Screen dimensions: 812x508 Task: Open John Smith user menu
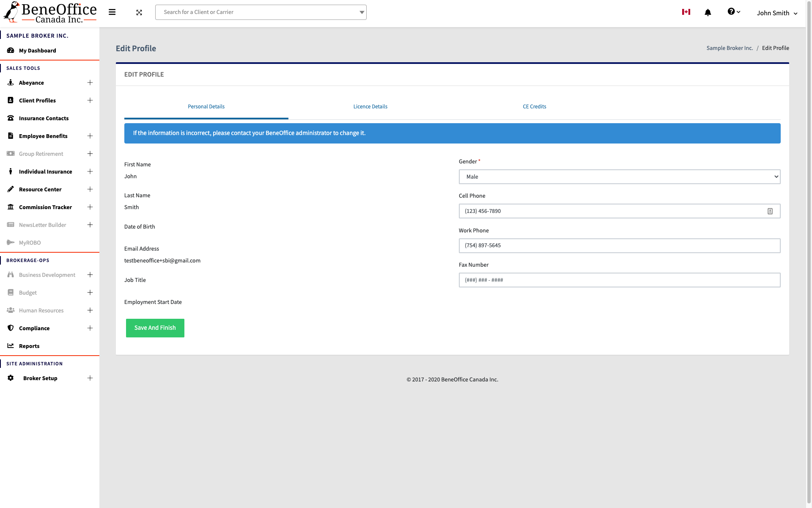tap(777, 13)
